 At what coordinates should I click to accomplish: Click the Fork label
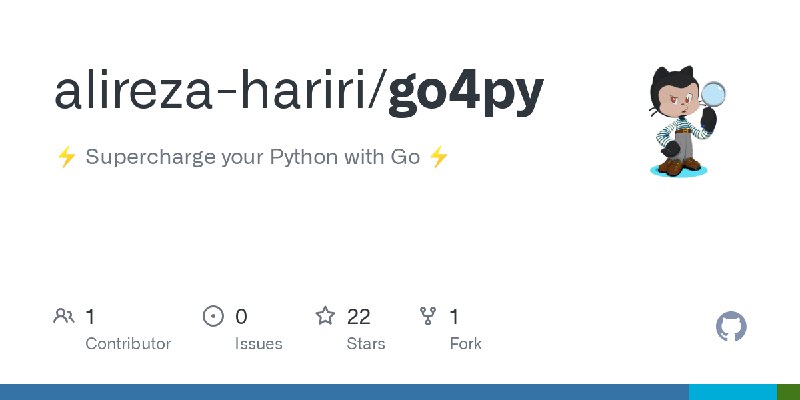coord(465,344)
